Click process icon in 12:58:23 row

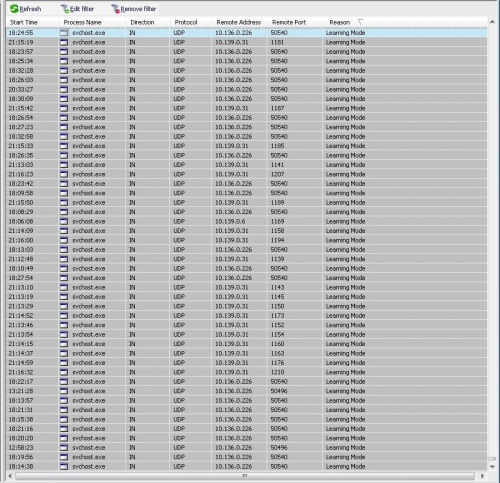(64, 448)
